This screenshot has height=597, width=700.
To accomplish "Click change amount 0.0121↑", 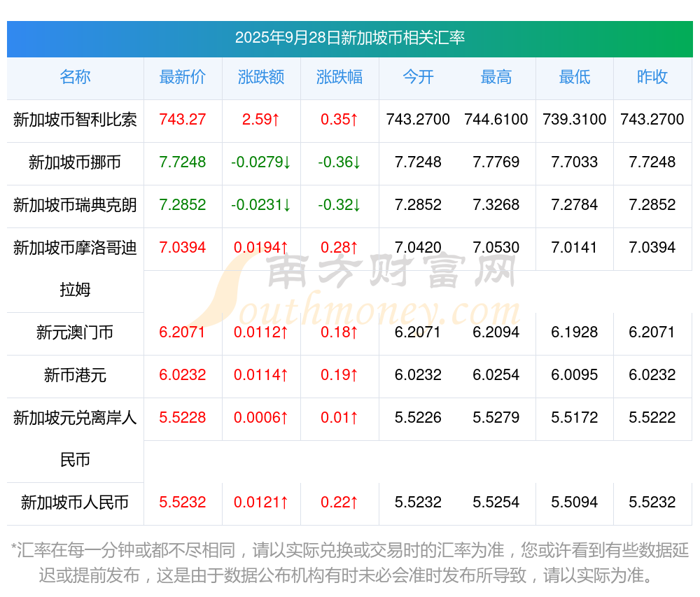I will coord(260,503).
